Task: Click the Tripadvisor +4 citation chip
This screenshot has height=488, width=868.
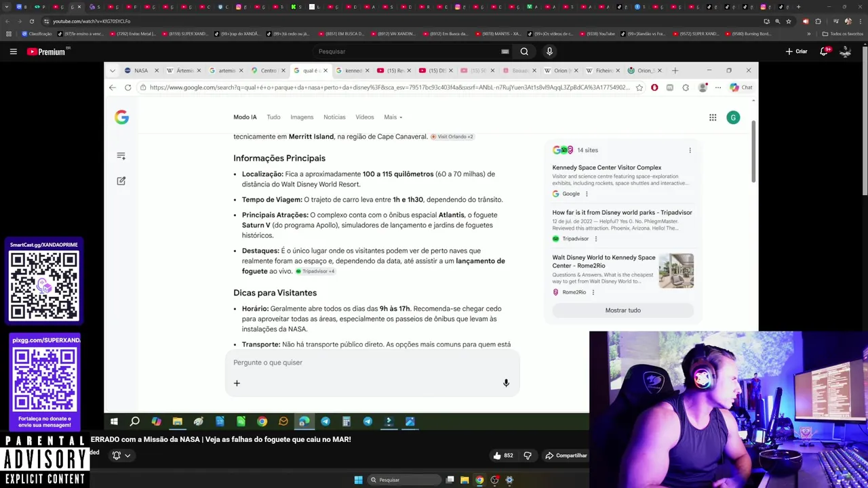Action: tap(315, 271)
